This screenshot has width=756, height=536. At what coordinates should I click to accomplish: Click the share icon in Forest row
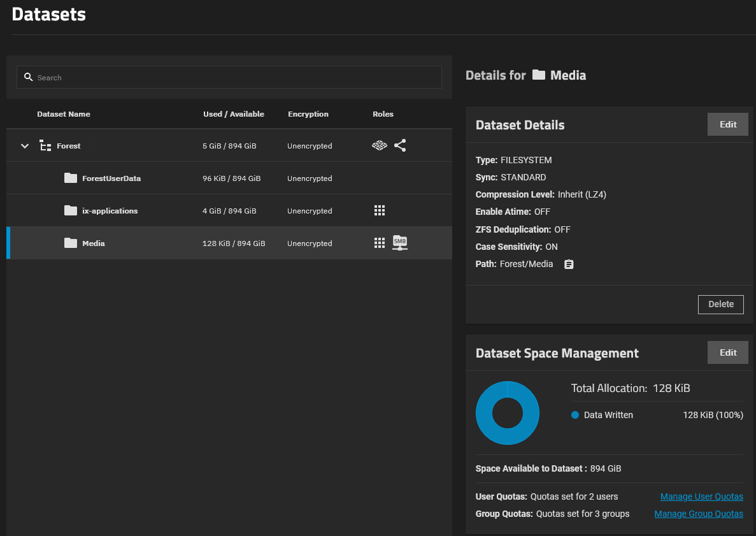pos(400,146)
